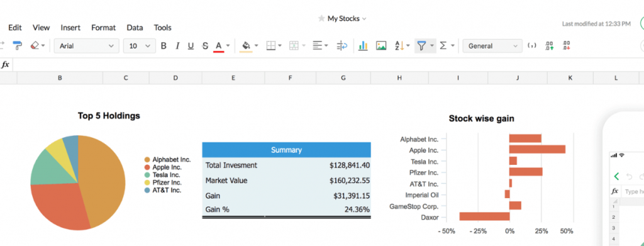Open the Insert menu
Screen dimensions: 644x246
tap(70, 28)
